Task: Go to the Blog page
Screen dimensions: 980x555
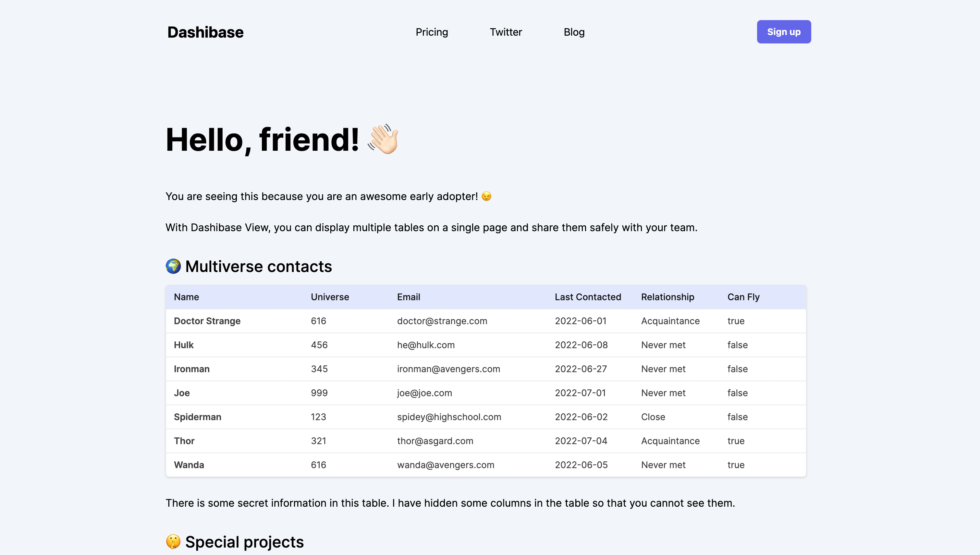Action: point(574,32)
